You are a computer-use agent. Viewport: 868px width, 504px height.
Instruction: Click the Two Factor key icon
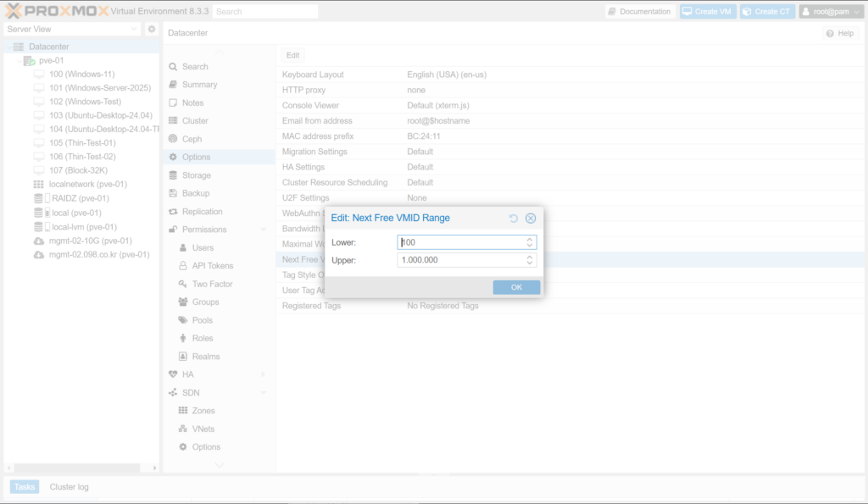(x=183, y=285)
